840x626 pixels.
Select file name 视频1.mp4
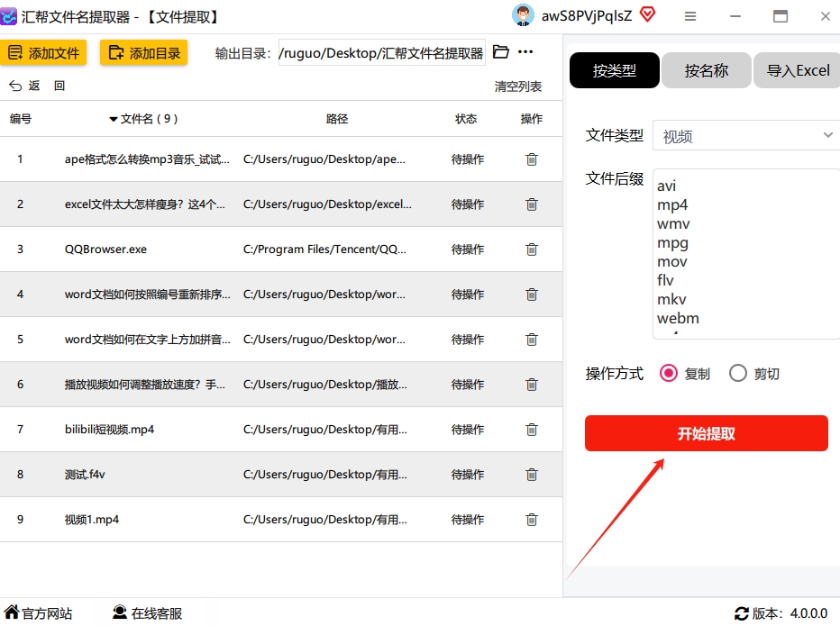coord(92,519)
